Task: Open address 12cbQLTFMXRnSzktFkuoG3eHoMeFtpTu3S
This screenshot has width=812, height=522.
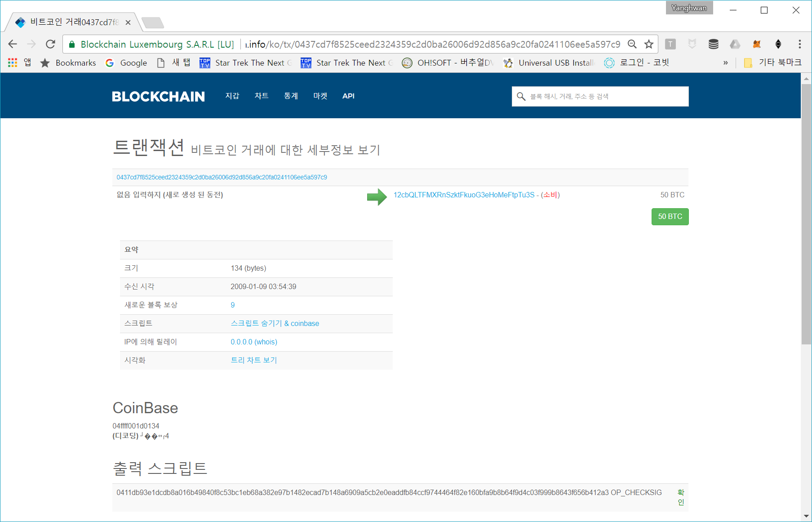Action: click(464, 195)
